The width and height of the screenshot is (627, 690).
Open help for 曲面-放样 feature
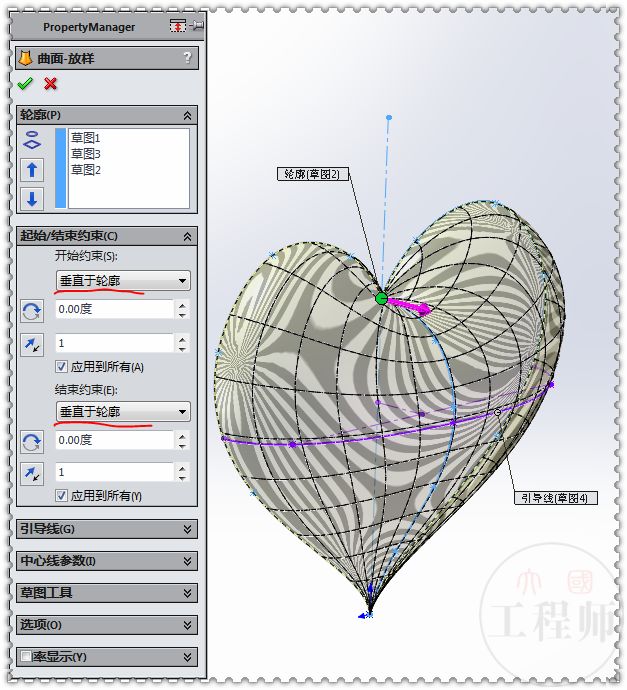[187, 58]
